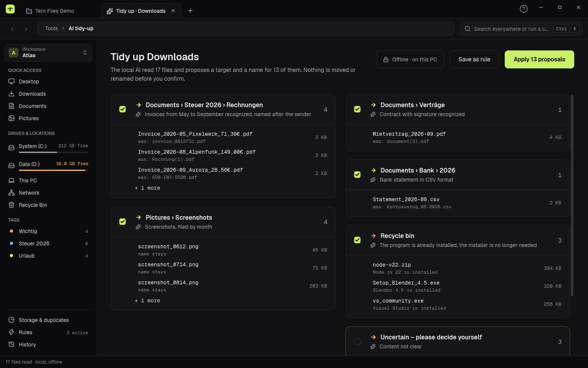Click the Offline · on this PC button
Viewport: 588px width, 368px height.
tap(410, 59)
